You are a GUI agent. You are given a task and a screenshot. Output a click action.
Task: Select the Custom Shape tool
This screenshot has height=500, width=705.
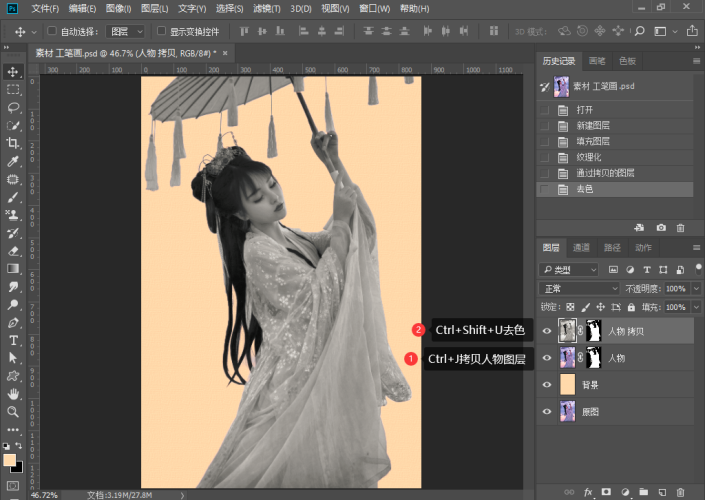click(13, 376)
